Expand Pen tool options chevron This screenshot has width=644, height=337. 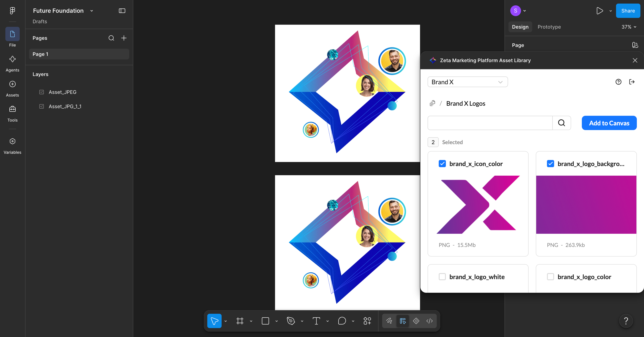(302, 321)
